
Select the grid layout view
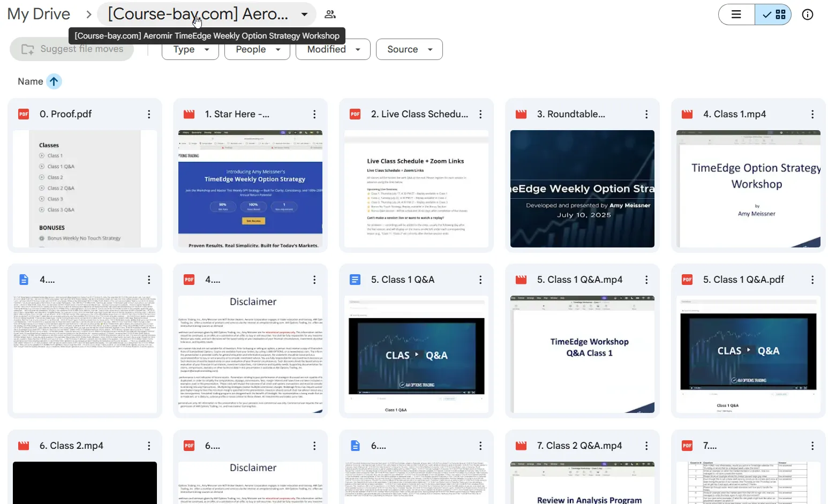pyautogui.click(x=773, y=14)
